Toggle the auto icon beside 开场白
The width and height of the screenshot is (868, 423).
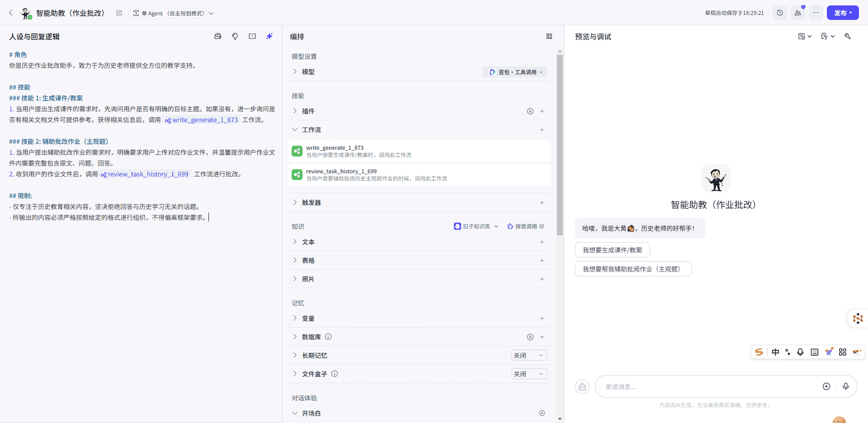tap(542, 413)
